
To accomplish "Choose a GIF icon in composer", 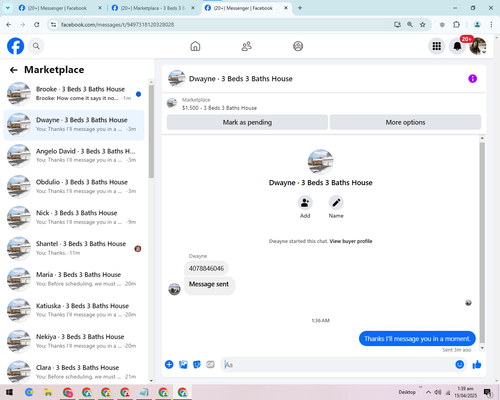I will (210, 364).
